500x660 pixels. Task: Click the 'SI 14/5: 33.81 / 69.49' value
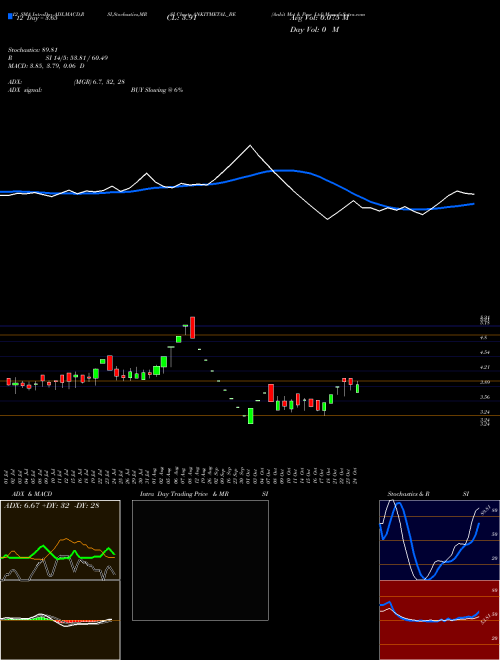(77, 58)
